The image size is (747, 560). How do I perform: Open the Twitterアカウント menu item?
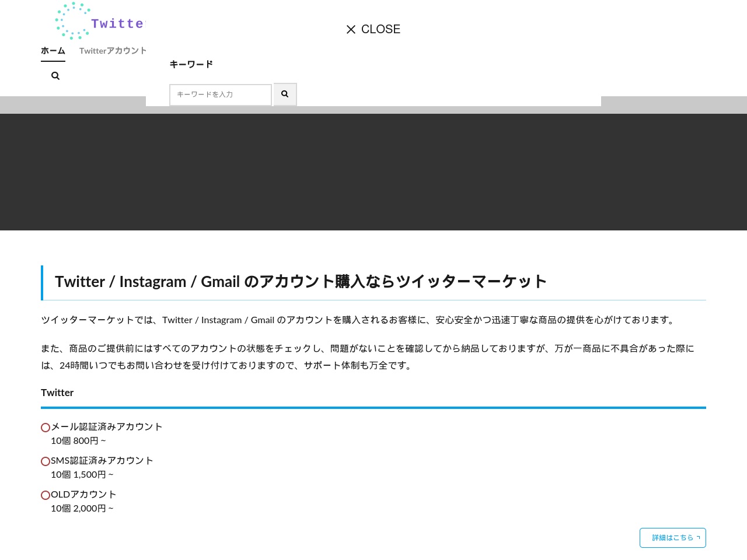point(113,51)
